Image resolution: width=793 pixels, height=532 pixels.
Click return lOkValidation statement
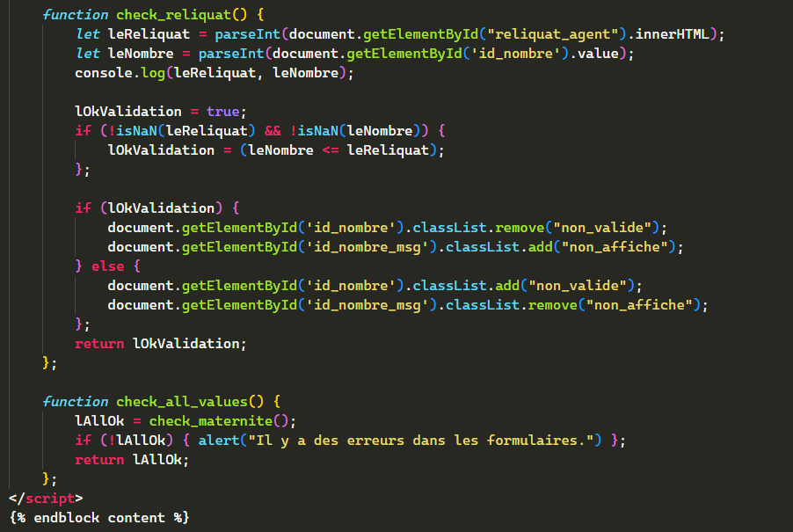pos(160,344)
